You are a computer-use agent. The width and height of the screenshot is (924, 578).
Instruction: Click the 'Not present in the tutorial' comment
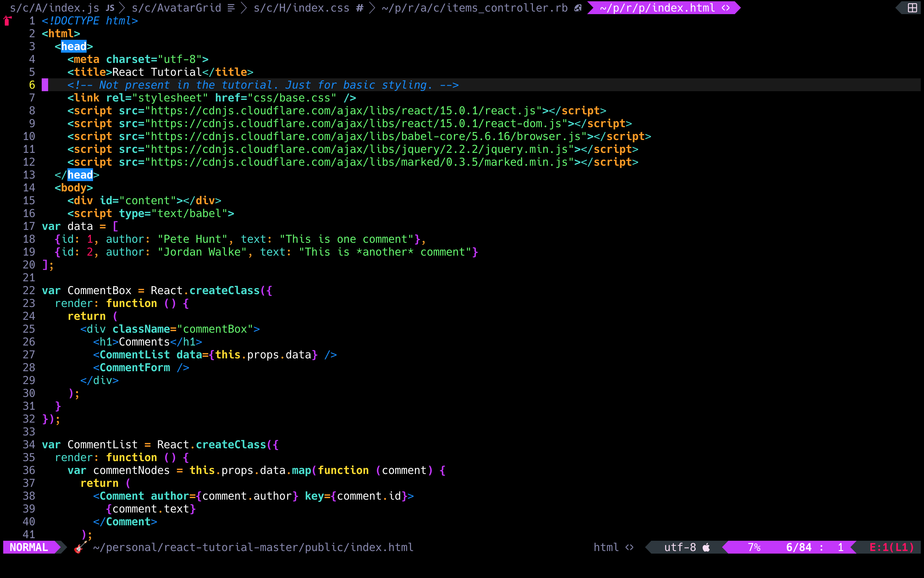click(x=263, y=85)
